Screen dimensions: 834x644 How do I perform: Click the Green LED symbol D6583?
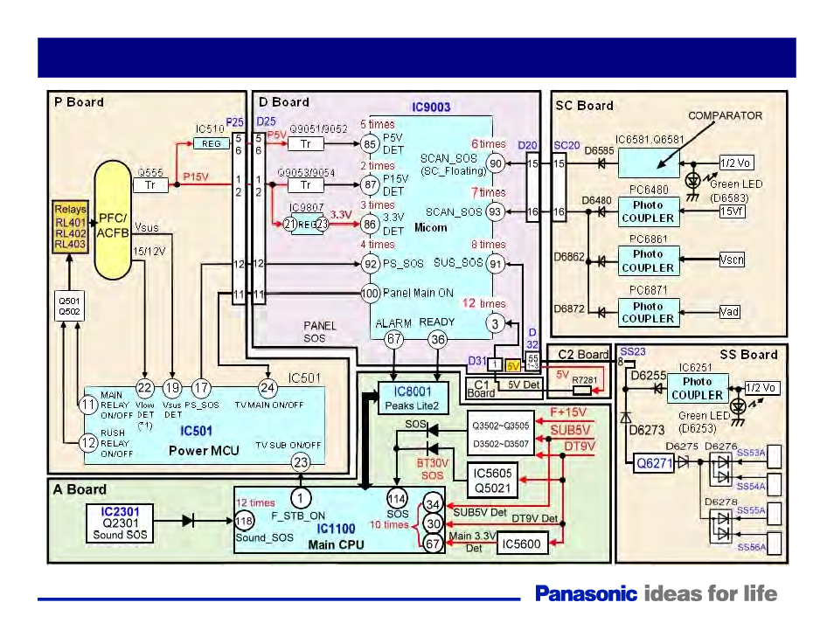[x=692, y=182]
